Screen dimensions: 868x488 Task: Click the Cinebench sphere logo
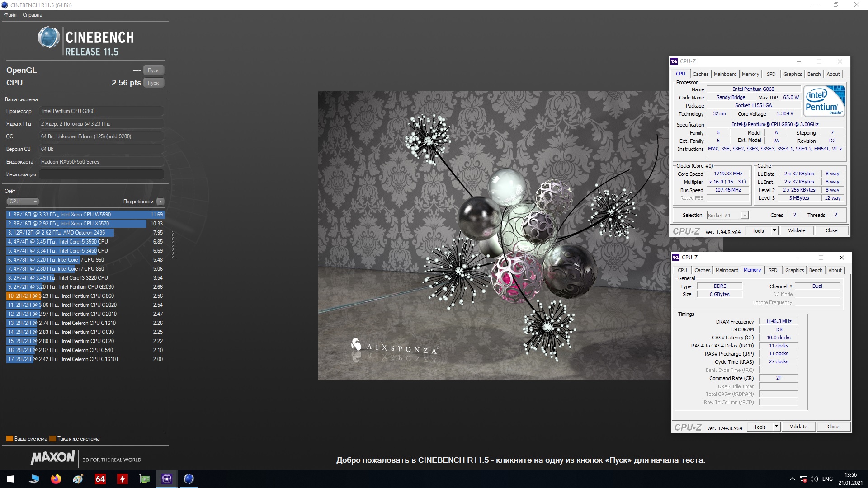[x=48, y=38]
